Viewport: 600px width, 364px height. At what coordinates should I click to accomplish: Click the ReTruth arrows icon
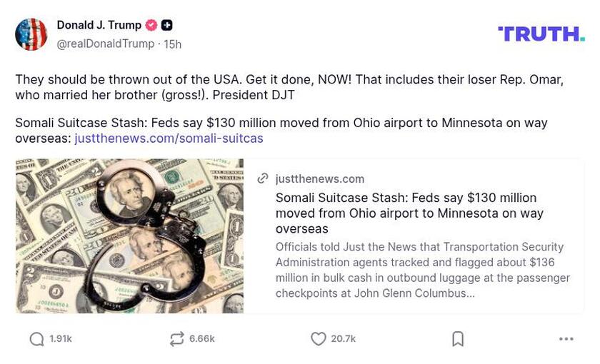pos(176,339)
